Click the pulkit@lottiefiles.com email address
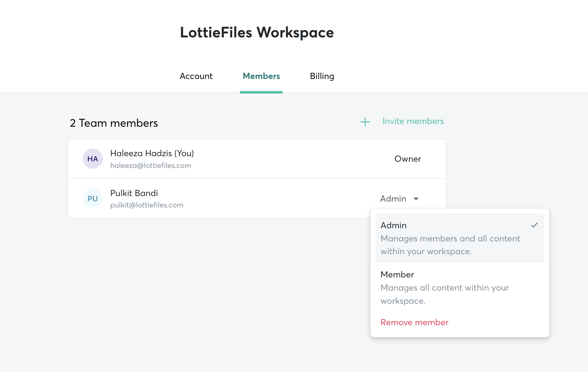 [x=147, y=205]
